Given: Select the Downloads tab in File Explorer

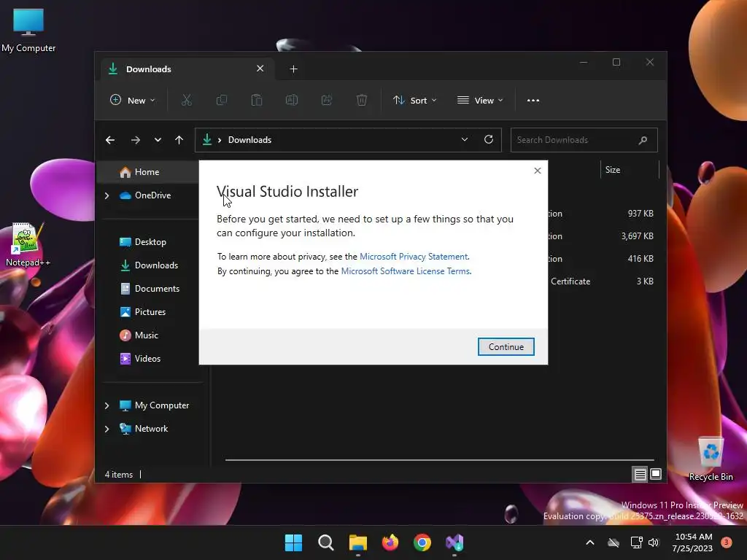Looking at the screenshot, I should tap(187, 69).
